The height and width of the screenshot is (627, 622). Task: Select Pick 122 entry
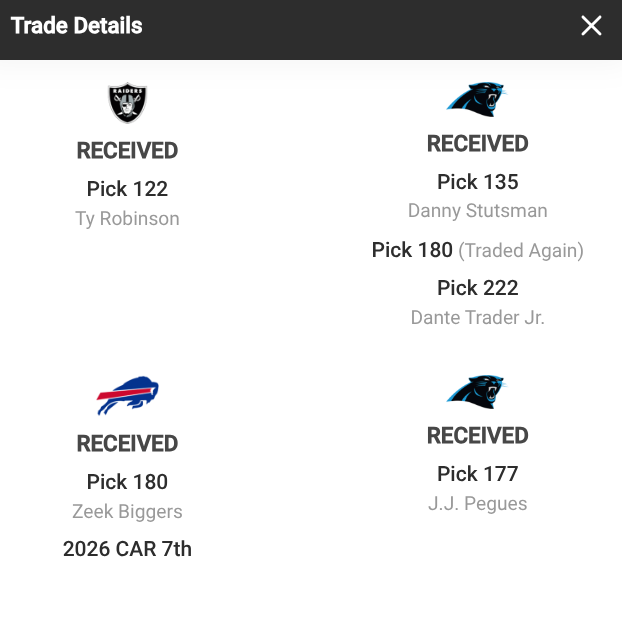pyautogui.click(x=127, y=189)
